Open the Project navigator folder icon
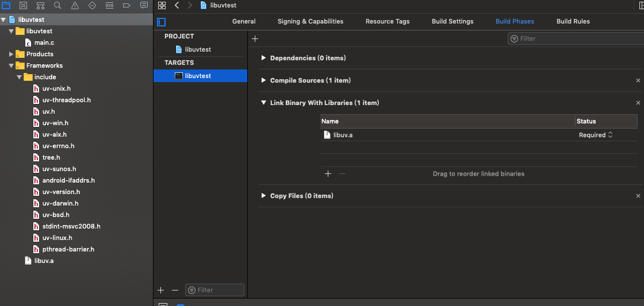The image size is (644, 306). point(6,5)
